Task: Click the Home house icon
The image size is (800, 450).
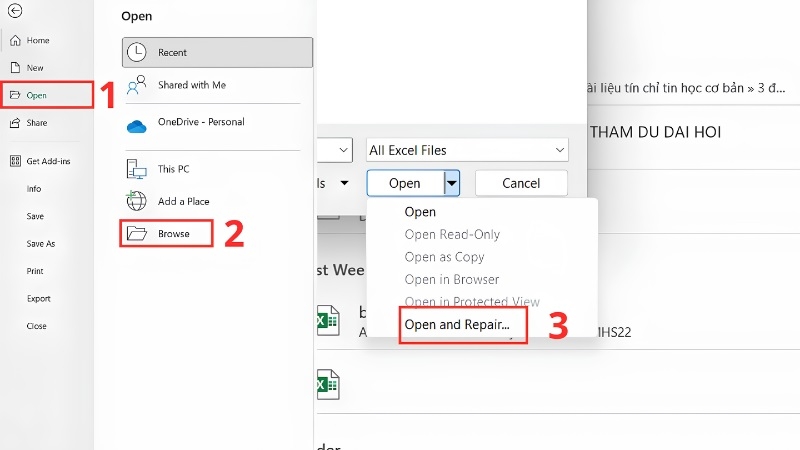Action: (15, 40)
